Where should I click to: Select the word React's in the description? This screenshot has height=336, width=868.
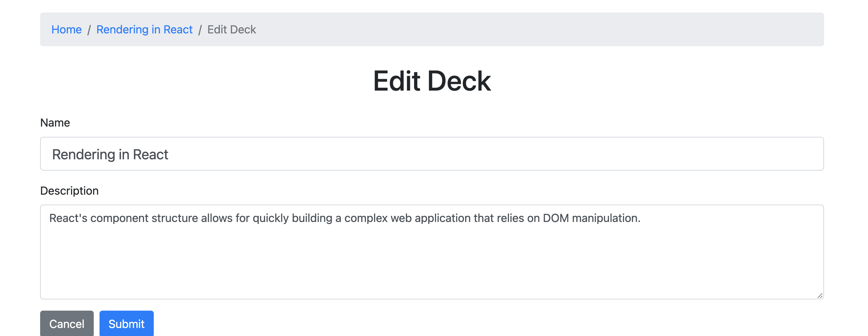point(67,218)
